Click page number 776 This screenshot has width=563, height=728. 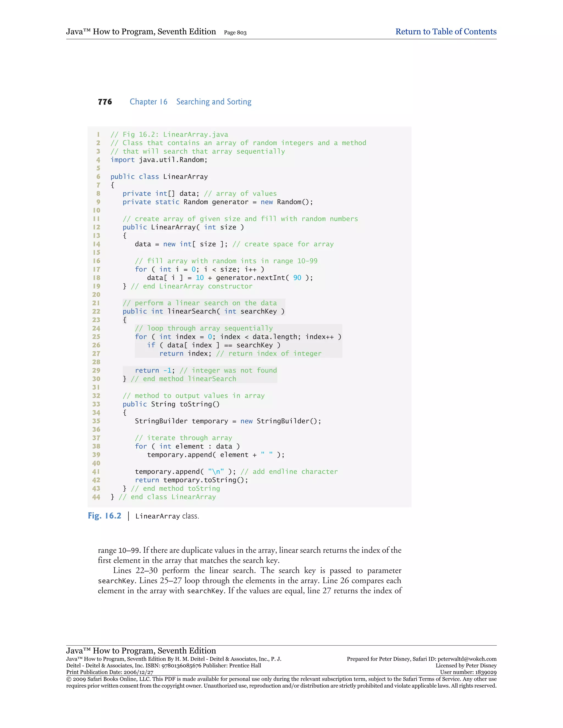[x=105, y=102]
